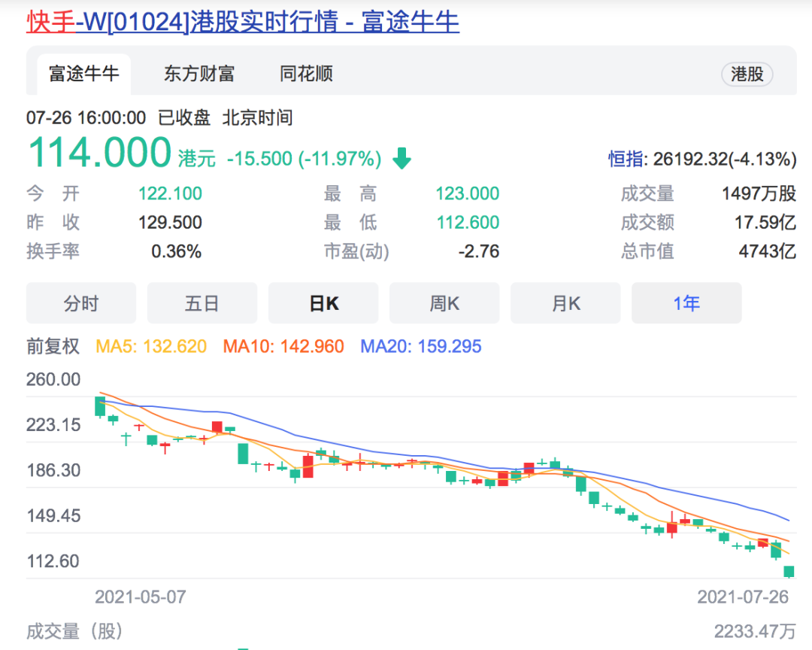Viewport: 812px width, 650px height.
Task: Click the 149.45 y-axis label
Action: [x=53, y=516]
